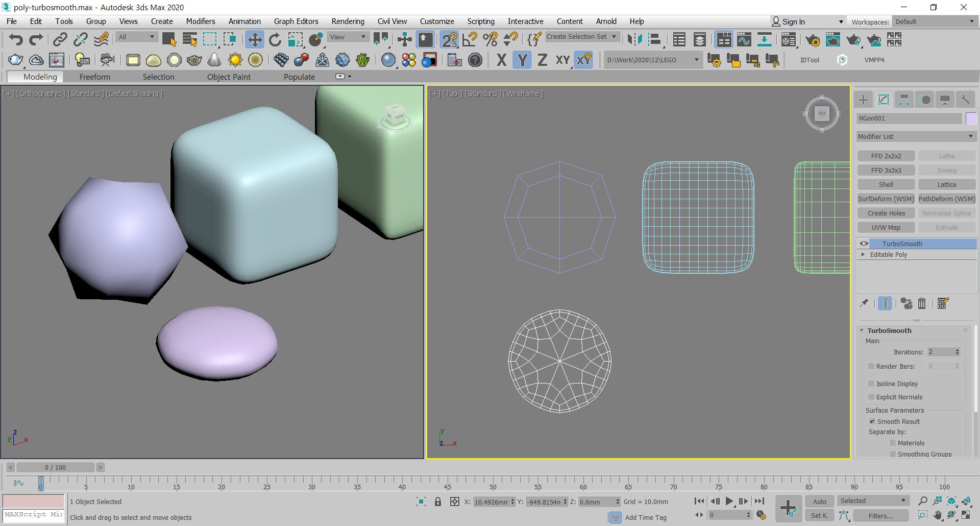Apply the UVW Map modifier button

[x=886, y=227]
